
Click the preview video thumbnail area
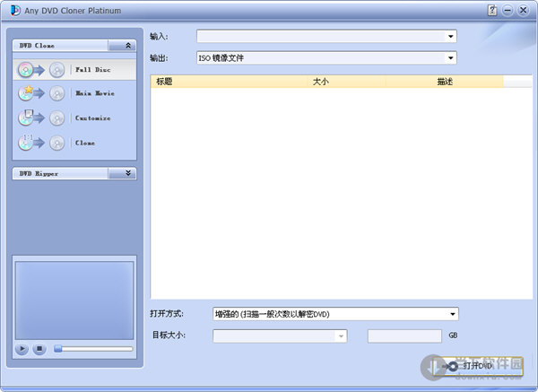pos(74,301)
